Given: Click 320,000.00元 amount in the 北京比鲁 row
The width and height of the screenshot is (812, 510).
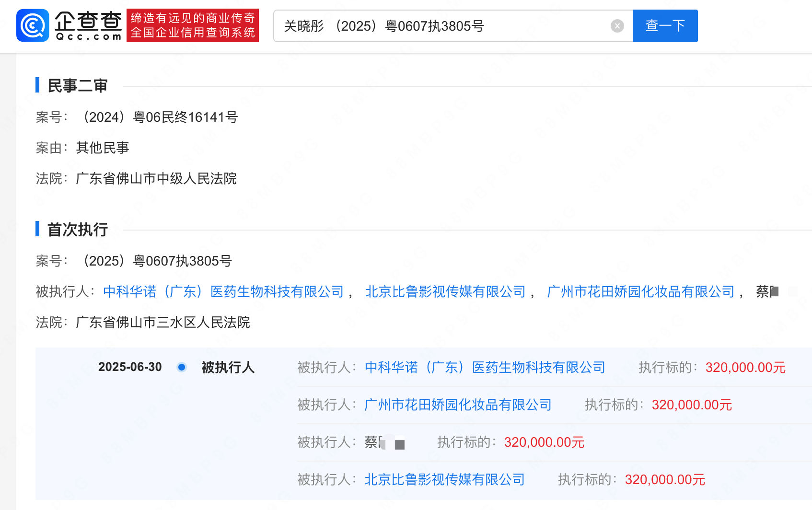Looking at the screenshot, I should click(x=665, y=479).
